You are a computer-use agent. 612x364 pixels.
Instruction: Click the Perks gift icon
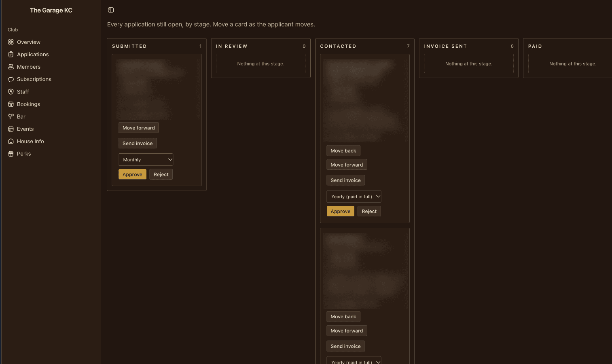point(11,154)
